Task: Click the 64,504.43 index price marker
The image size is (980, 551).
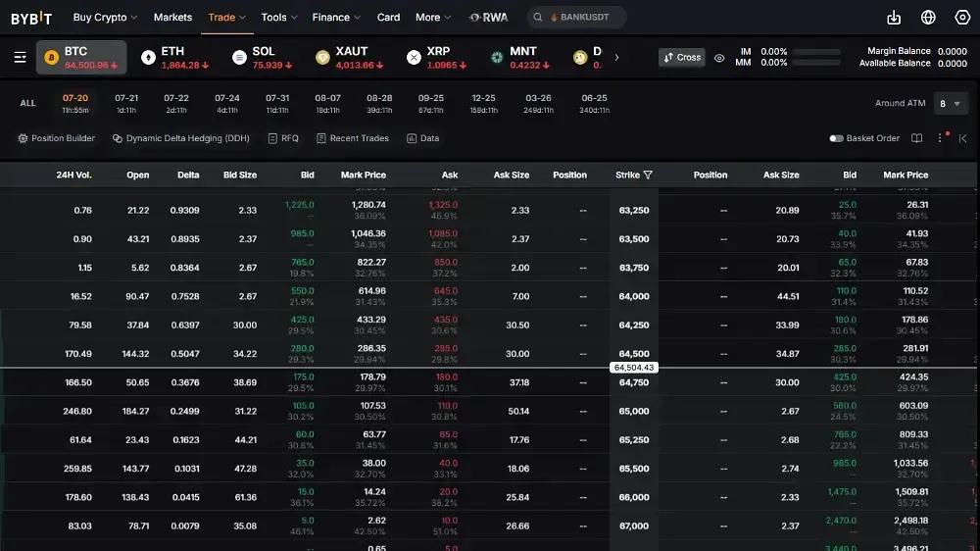Action: pyautogui.click(x=634, y=368)
